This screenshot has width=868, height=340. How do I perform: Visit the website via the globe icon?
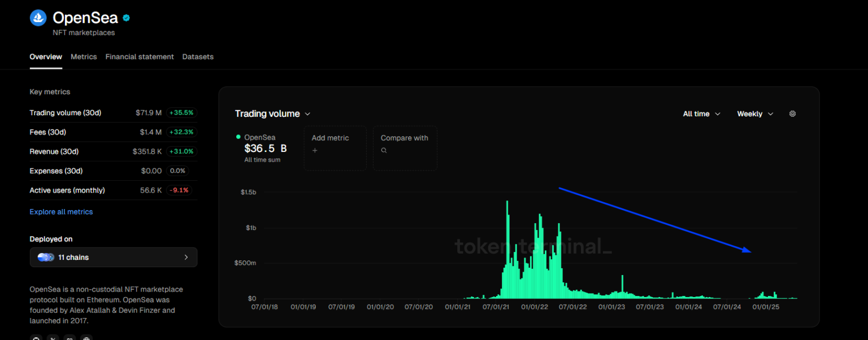click(x=86, y=337)
